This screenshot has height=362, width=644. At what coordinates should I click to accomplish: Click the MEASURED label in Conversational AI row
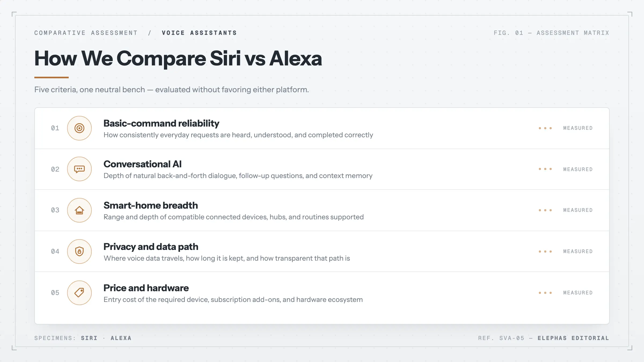click(578, 169)
